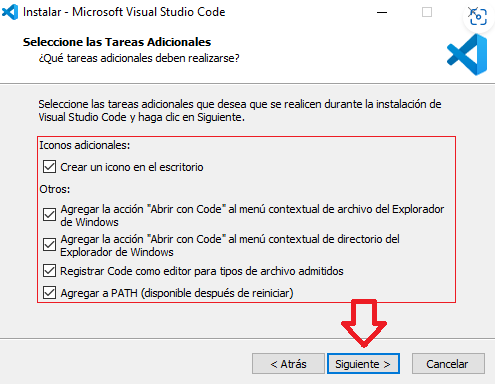495x384 pixels.
Task: Click the heading "Seleccione las Tareas Adicionales"
Action: coord(117,42)
